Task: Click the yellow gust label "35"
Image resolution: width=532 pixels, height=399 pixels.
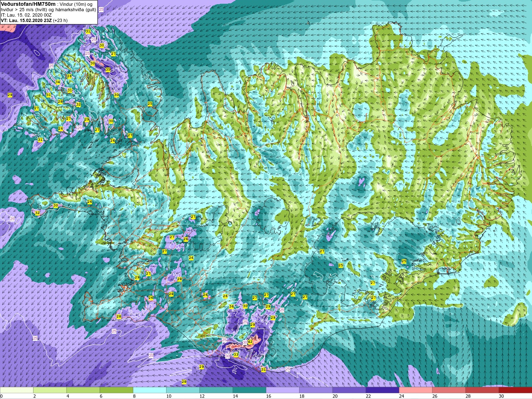Action: (108, 69)
